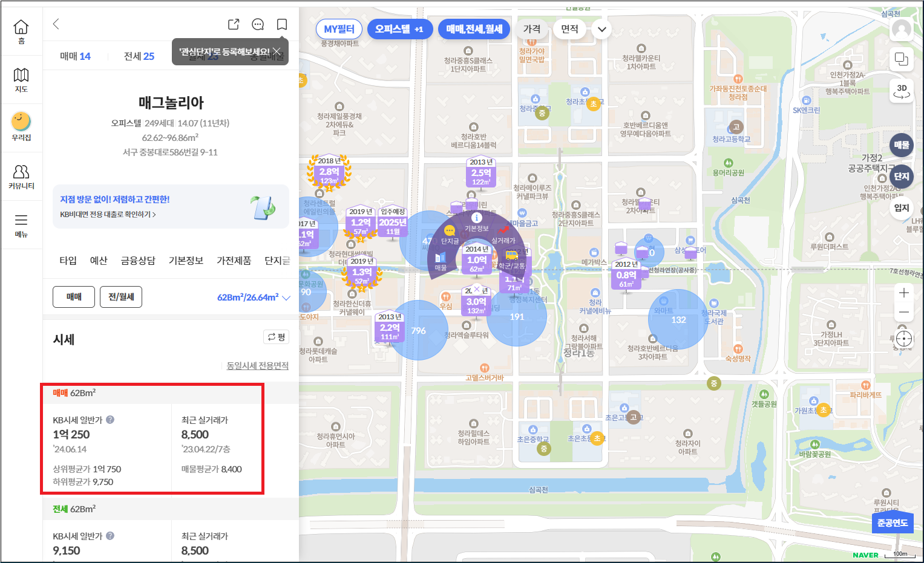This screenshot has height=563, width=924.
Task: Click the 실거래가 radial menu item
Action: point(503,235)
